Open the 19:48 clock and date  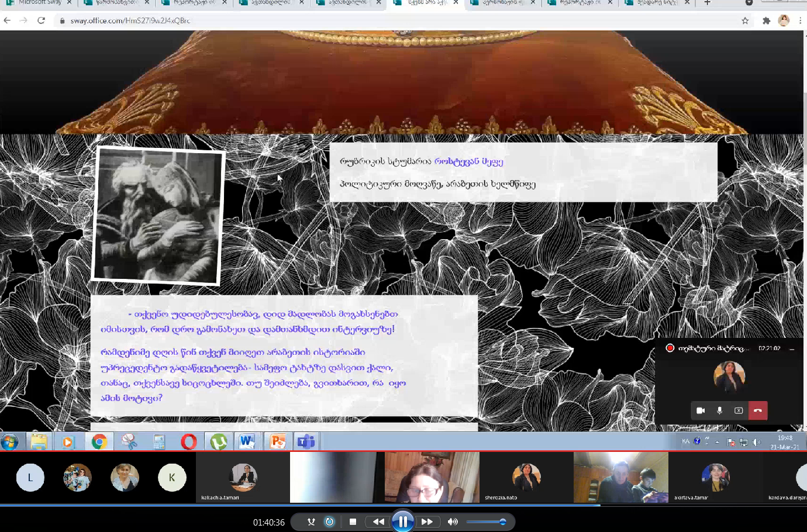(x=785, y=442)
